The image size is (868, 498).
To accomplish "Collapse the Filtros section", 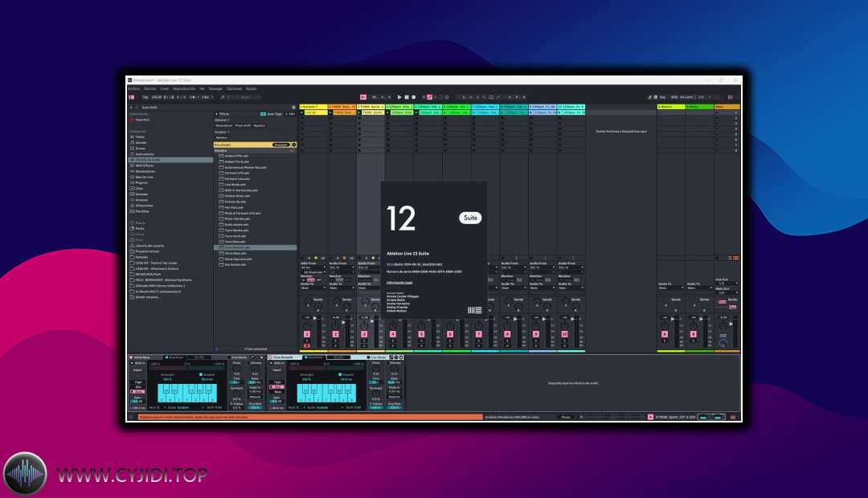I will tap(217, 114).
